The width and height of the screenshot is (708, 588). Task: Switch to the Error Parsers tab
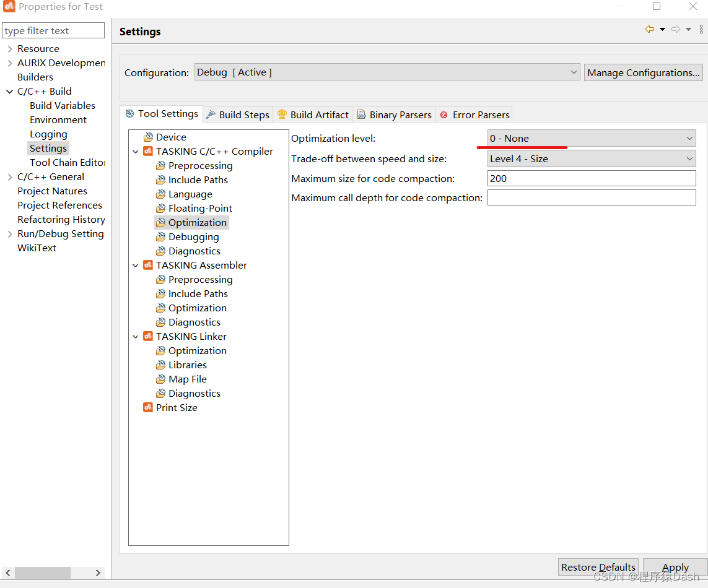click(x=474, y=115)
